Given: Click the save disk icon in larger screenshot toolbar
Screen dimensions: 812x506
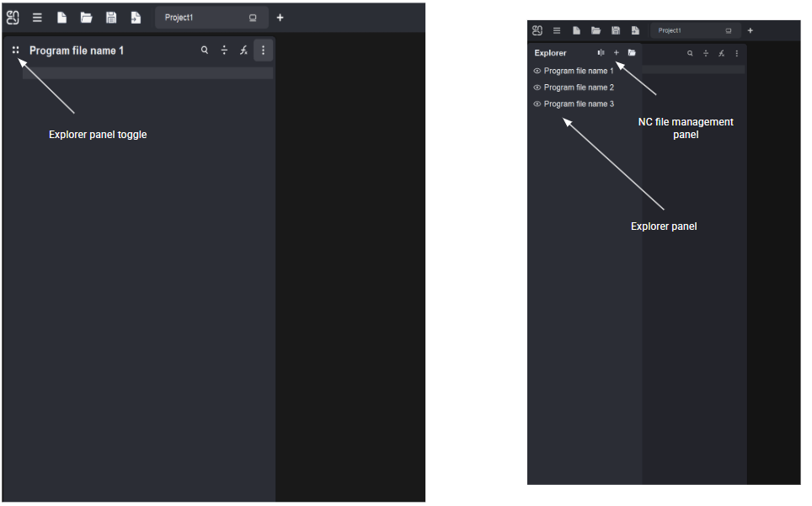Looking at the screenshot, I should [111, 18].
